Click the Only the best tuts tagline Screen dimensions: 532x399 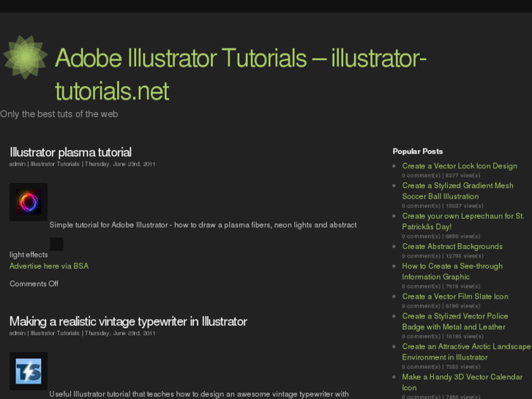(x=59, y=114)
